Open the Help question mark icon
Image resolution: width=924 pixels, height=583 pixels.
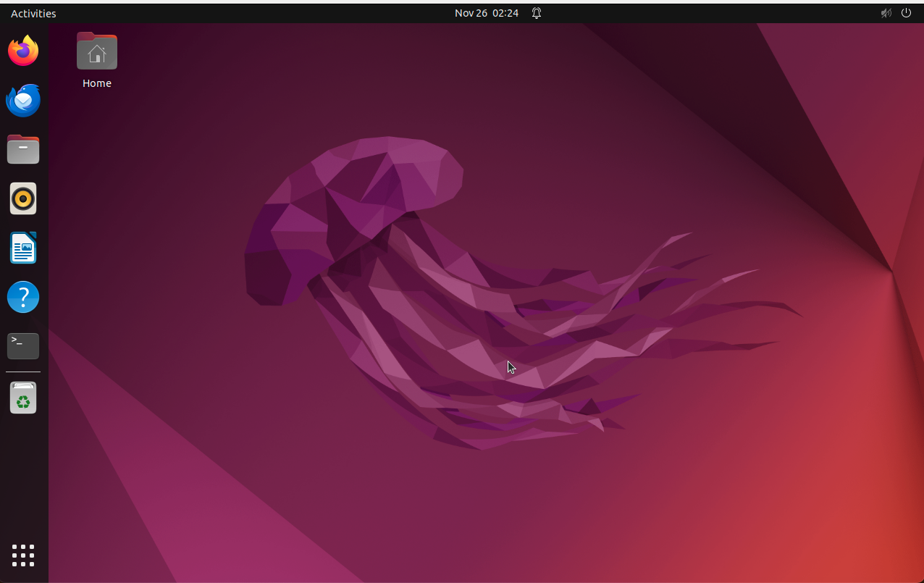coord(23,297)
